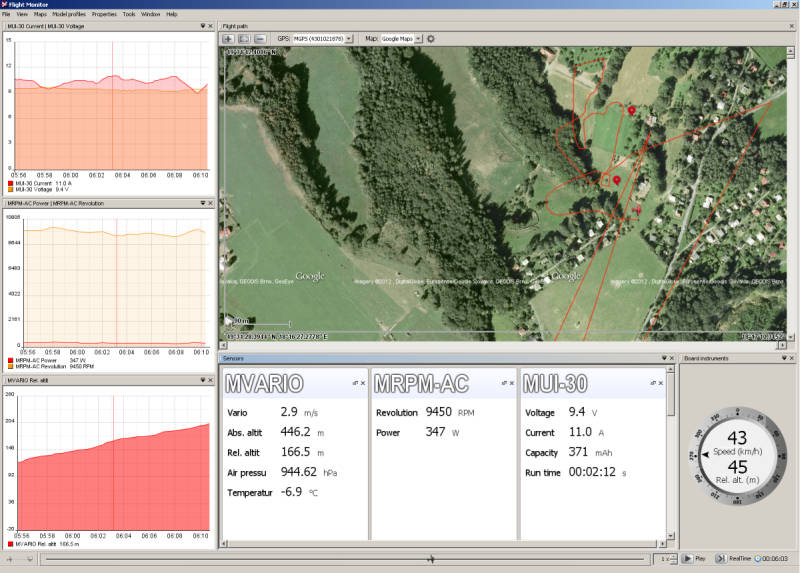Open the Help menu
Image resolution: width=800 pixels, height=573 pixels.
[172, 14]
